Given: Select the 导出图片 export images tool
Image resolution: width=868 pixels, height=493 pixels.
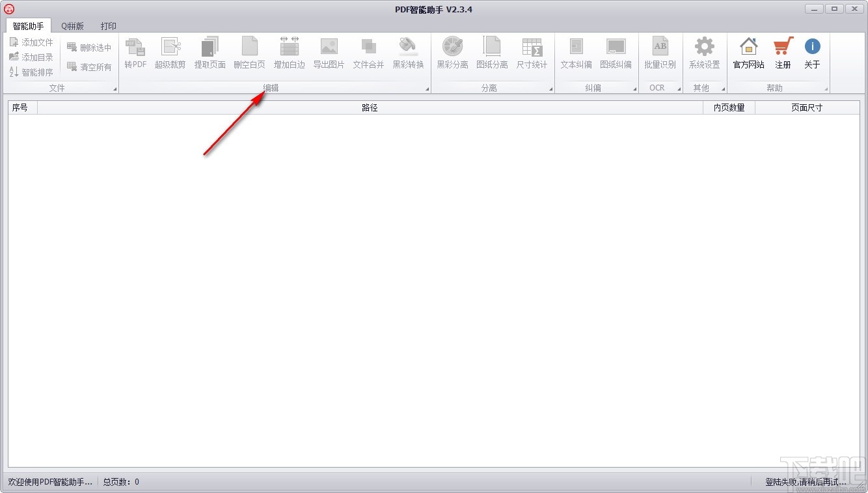Looking at the screenshot, I should click(329, 54).
